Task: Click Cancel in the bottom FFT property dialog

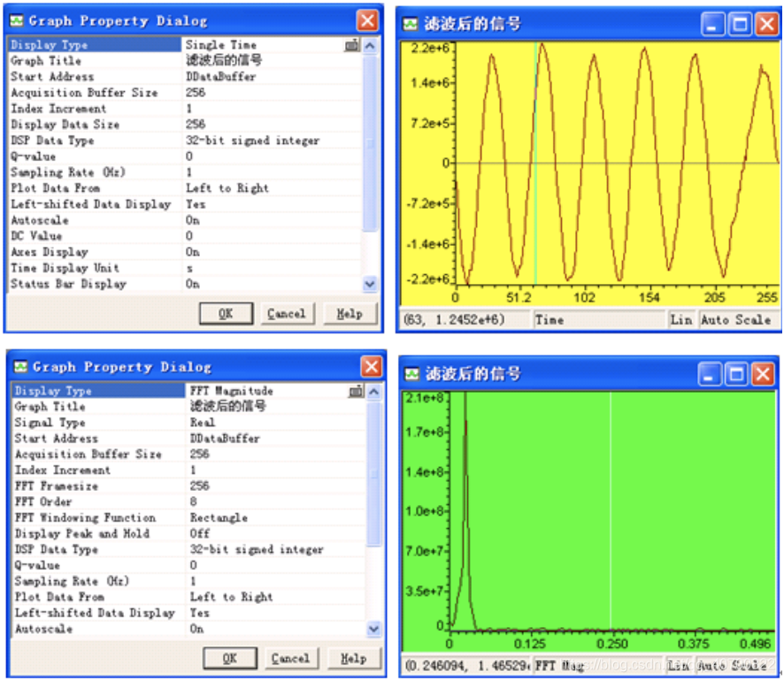Action: coord(290,658)
